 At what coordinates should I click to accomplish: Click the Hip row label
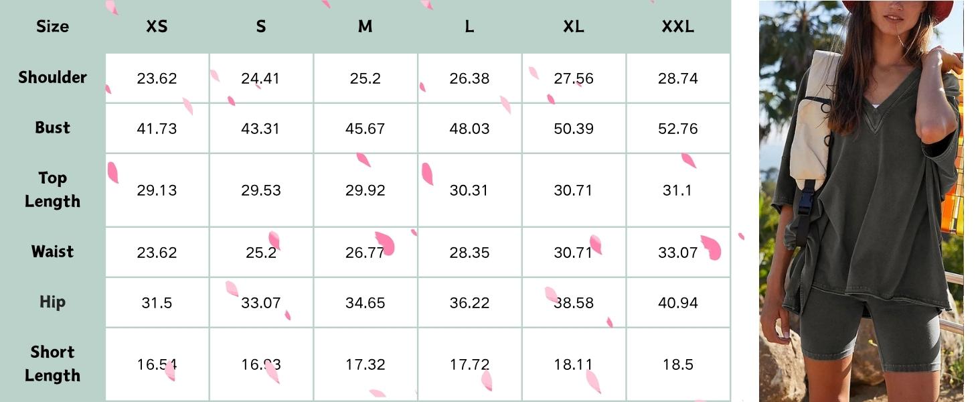52,302
